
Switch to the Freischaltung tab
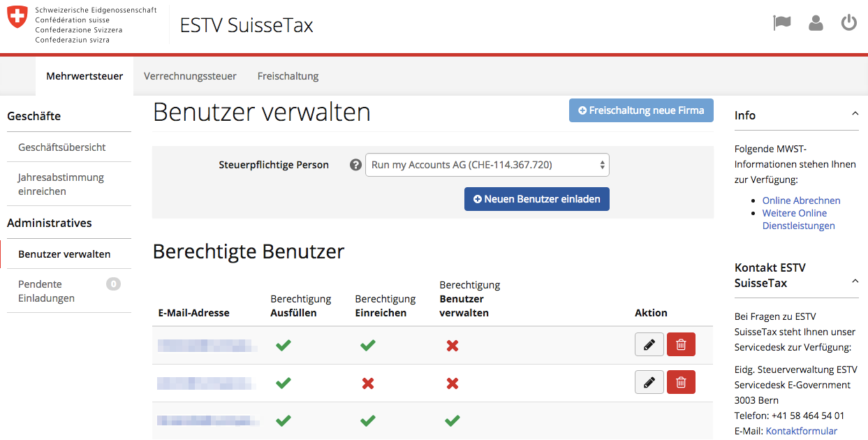coord(288,76)
